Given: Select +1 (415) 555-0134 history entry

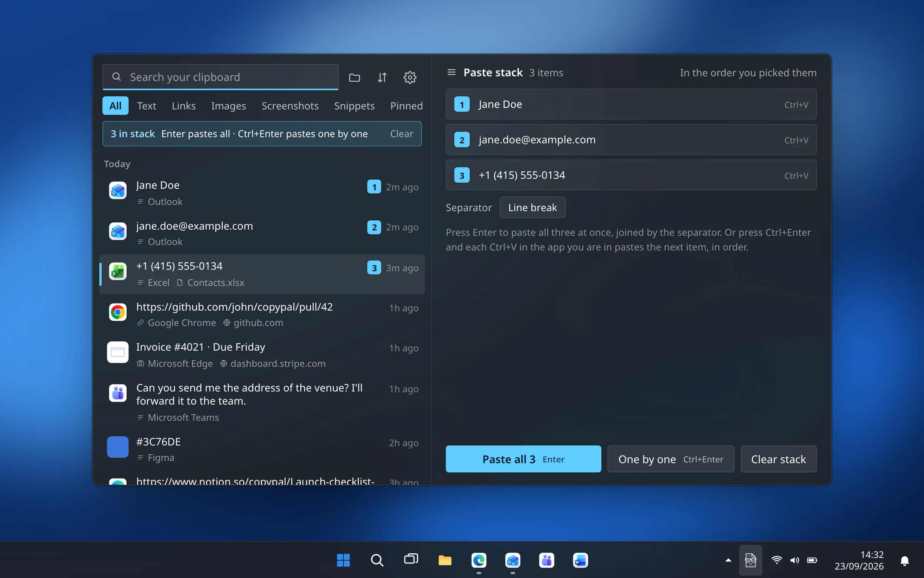Looking at the screenshot, I should point(262,274).
